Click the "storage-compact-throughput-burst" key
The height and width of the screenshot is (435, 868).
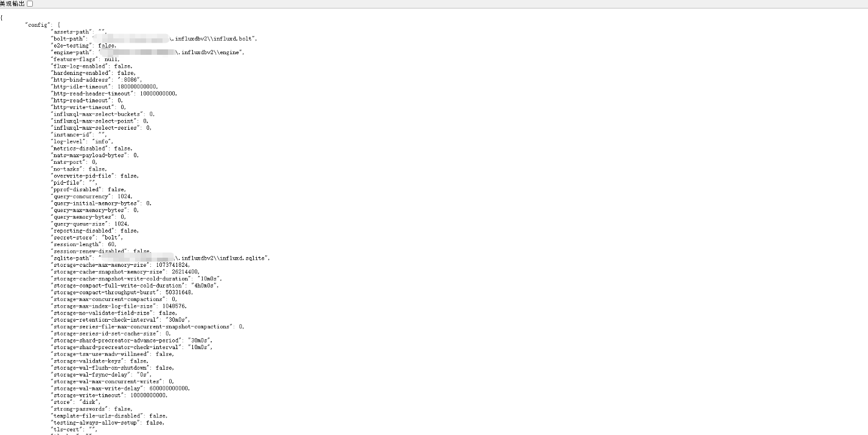click(105, 292)
